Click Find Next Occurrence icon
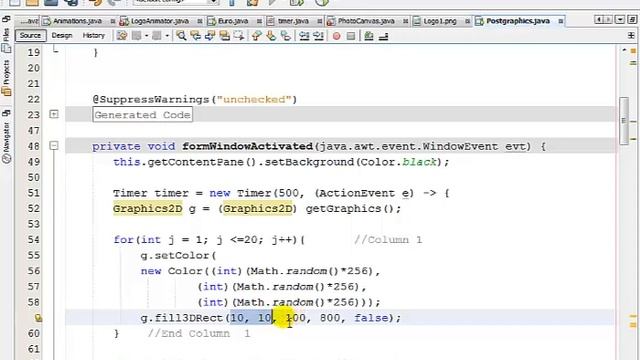640x360 pixels. pos(210,36)
